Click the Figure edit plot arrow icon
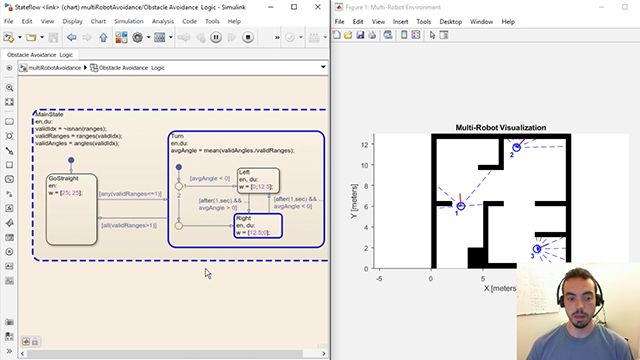Screen dimensions: 640x360 click(432, 35)
